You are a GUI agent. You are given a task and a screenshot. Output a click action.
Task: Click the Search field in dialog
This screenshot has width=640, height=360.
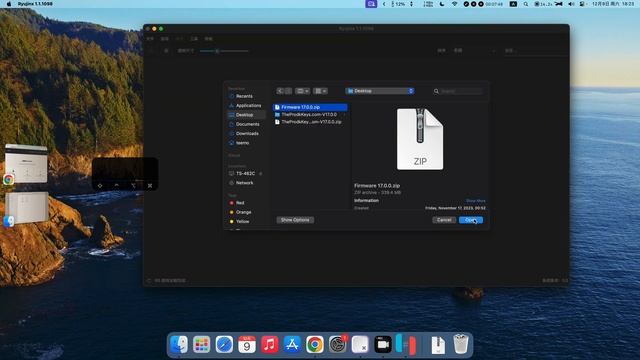pos(458,91)
